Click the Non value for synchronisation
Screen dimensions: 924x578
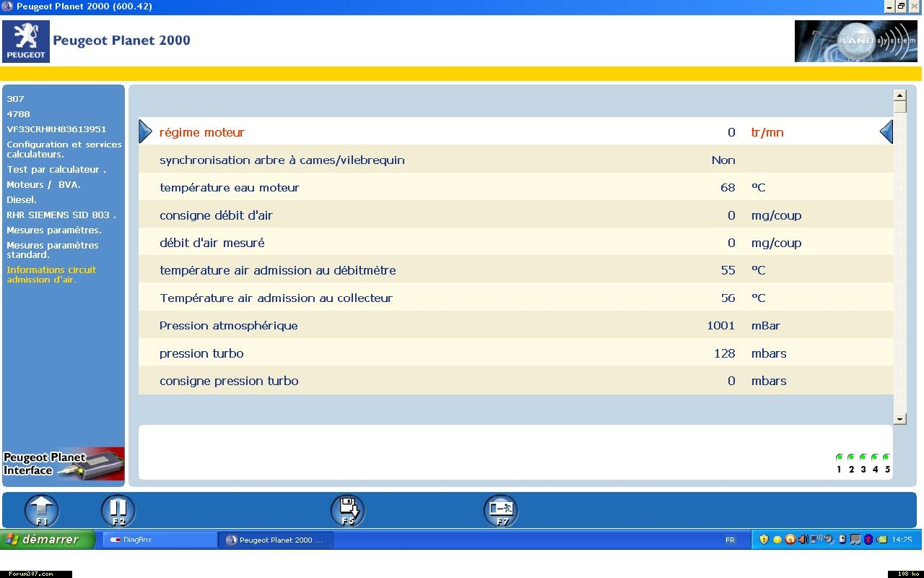point(723,160)
